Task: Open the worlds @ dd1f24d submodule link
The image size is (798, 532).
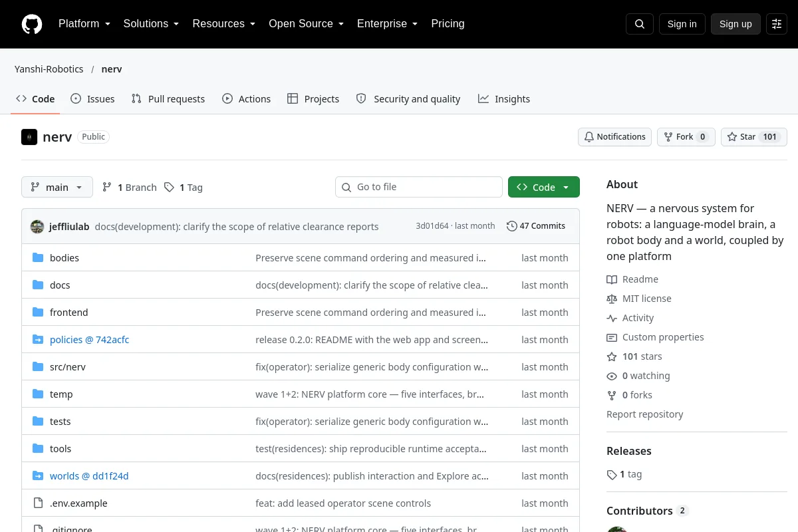Action: click(x=89, y=476)
